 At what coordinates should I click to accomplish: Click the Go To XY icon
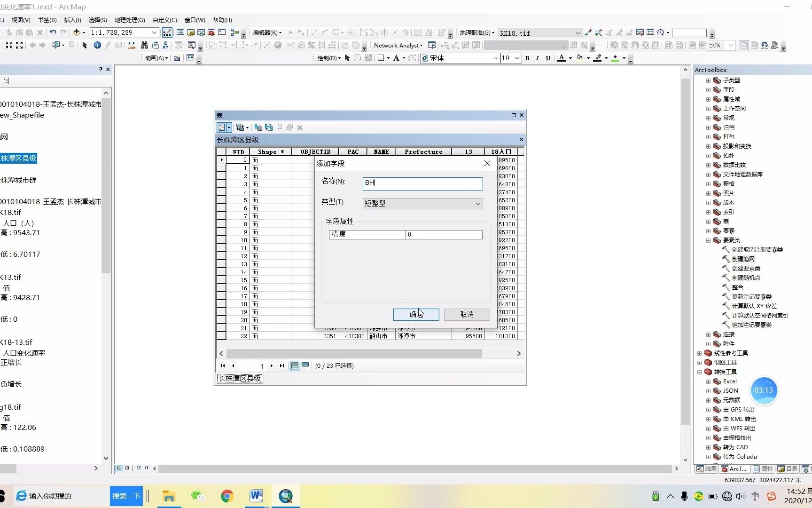coord(165,45)
